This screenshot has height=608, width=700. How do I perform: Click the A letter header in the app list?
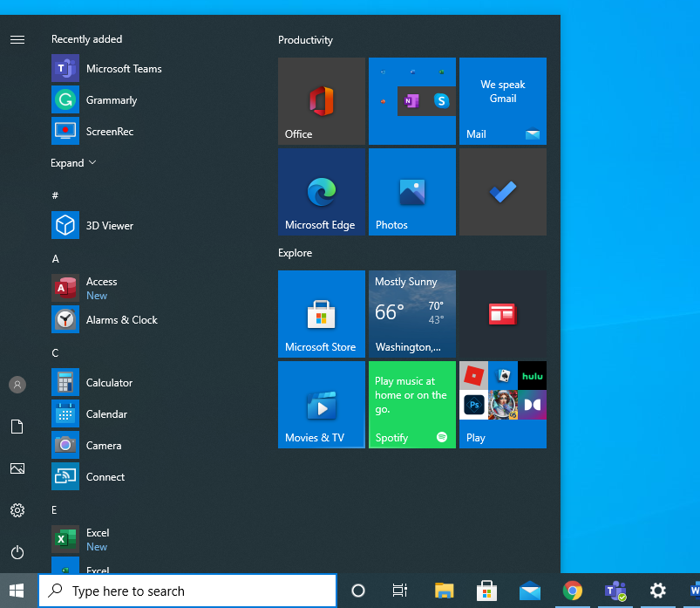click(56, 259)
